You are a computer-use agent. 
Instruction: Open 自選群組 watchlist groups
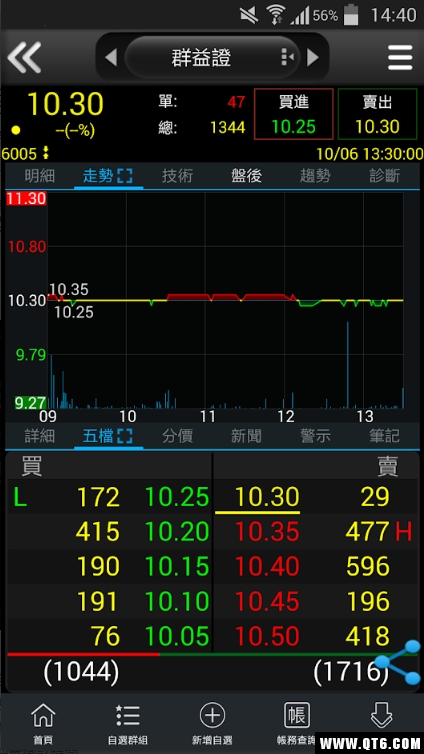127,724
